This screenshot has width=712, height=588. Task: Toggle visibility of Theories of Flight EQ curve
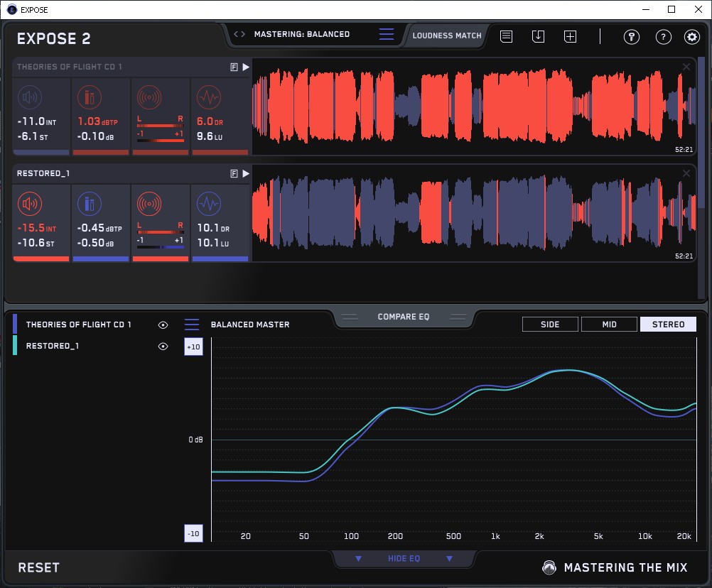pyautogui.click(x=163, y=325)
